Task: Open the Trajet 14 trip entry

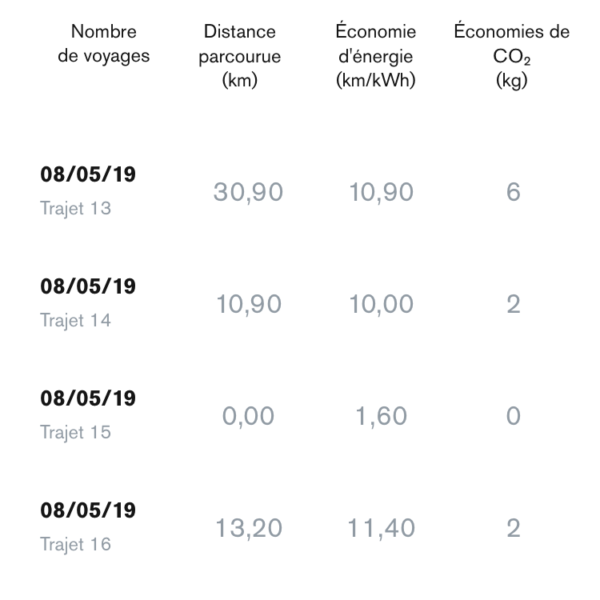Action: point(76,321)
